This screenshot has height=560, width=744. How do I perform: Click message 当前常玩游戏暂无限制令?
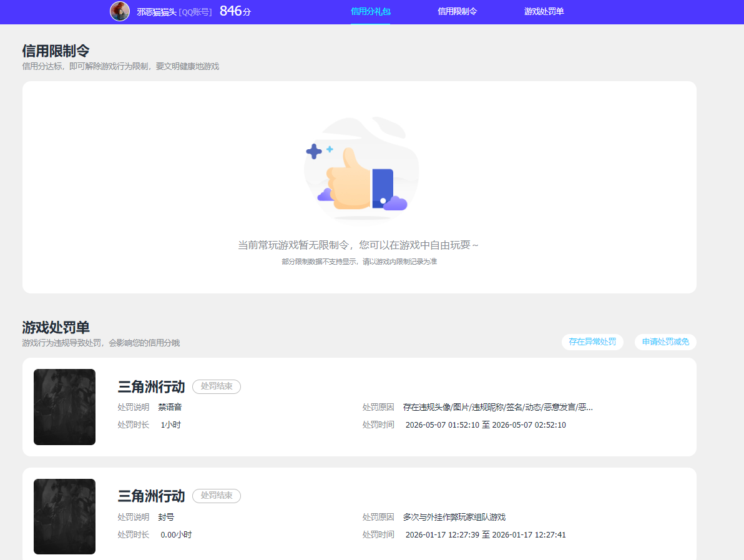358,245
